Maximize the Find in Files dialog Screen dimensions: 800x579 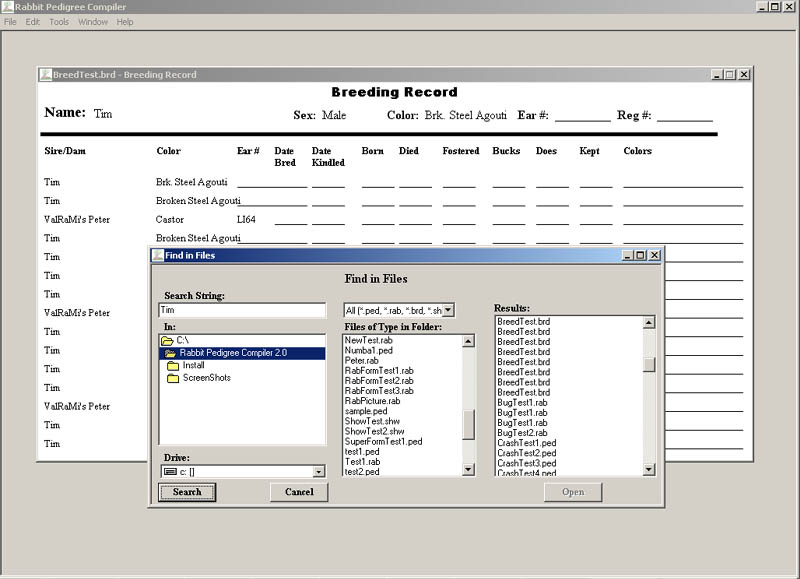click(x=640, y=255)
